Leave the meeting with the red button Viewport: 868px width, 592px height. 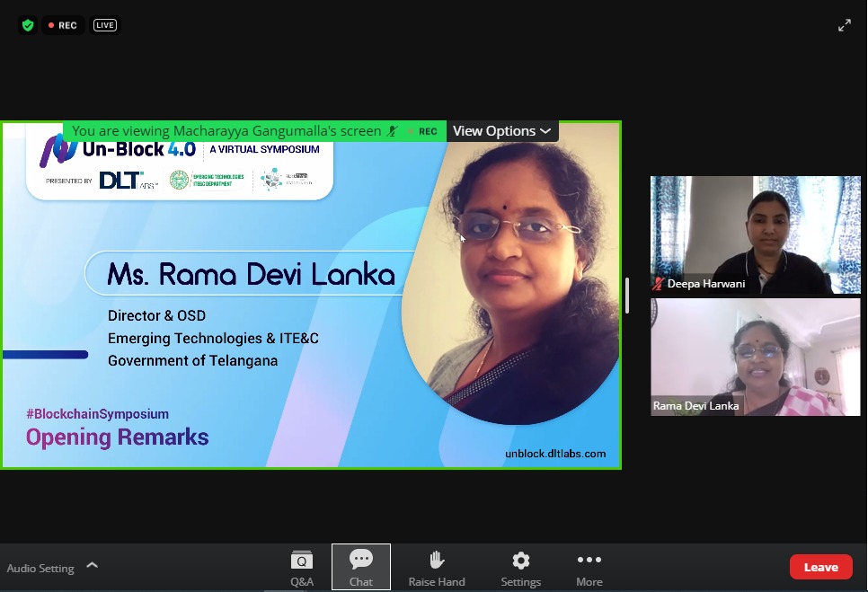821,567
